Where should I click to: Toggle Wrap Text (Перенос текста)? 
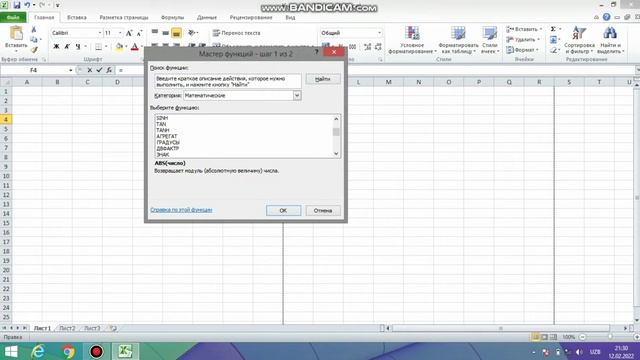click(x=236, y=33)
